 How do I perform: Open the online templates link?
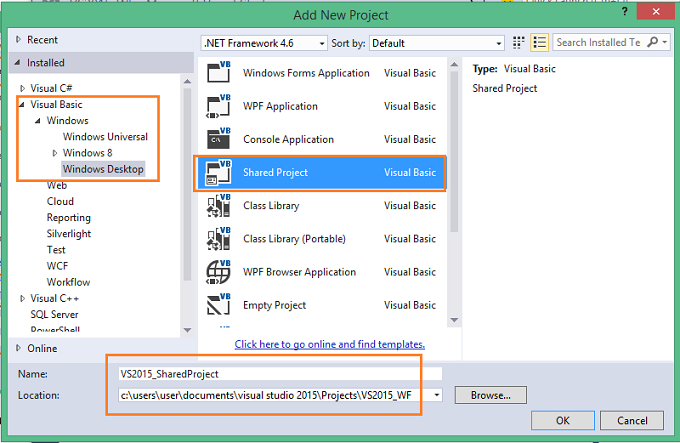click(330, 344)
